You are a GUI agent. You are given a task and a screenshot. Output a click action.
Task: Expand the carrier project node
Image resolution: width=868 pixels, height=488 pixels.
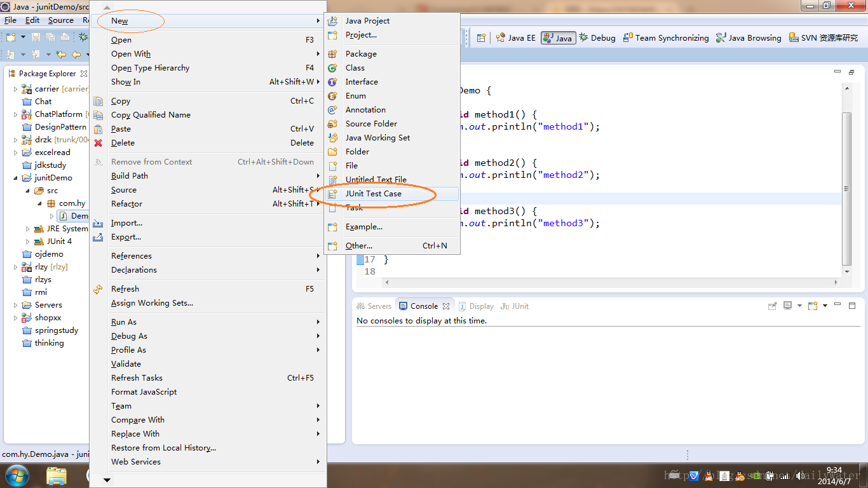pyautogui.click(x=16, y=89)
